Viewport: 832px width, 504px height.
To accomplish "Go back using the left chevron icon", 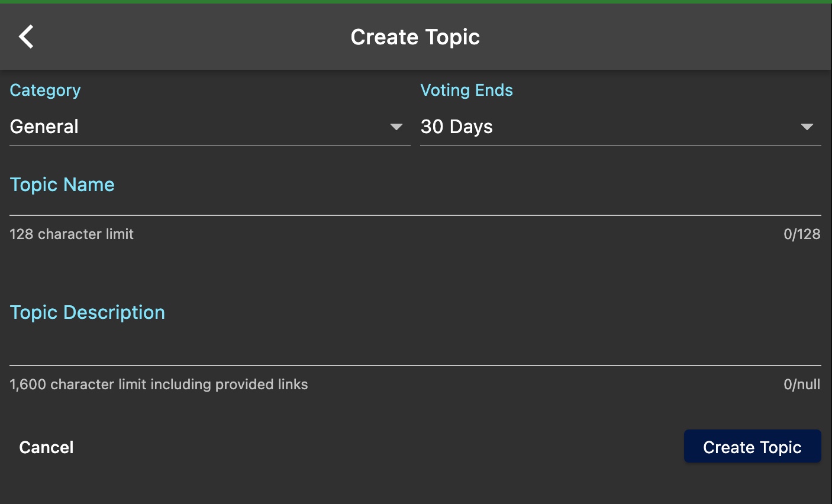I will [26, 37].
